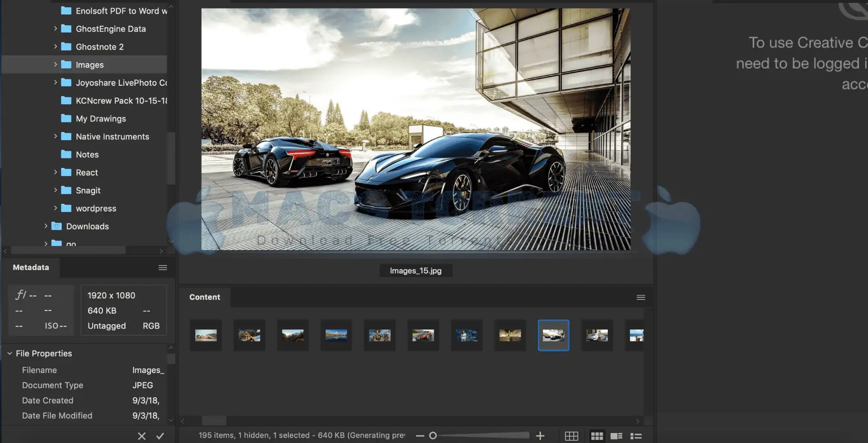
Task: Select the fourth thumbnail with blue lake
Action: pos(336,335)
